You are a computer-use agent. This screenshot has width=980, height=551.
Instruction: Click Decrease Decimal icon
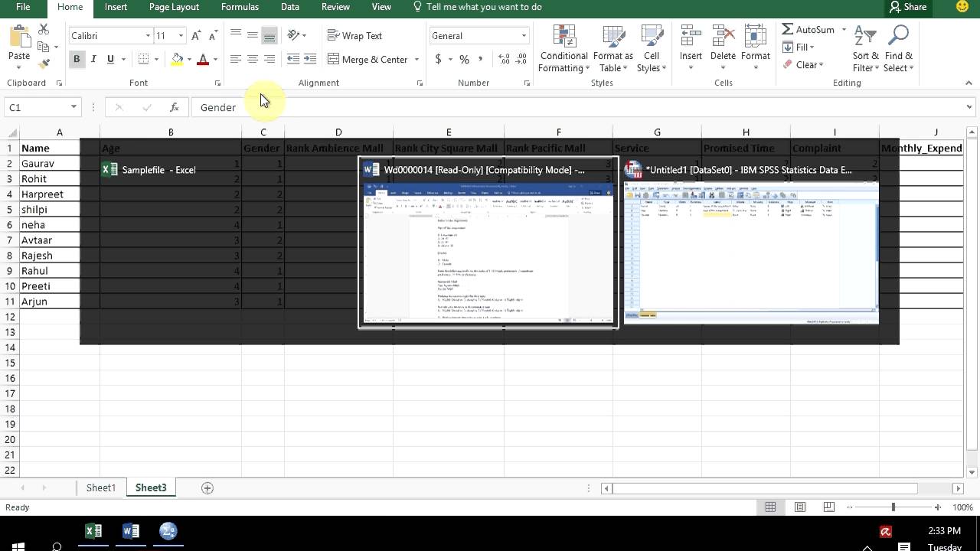[521, 59]
